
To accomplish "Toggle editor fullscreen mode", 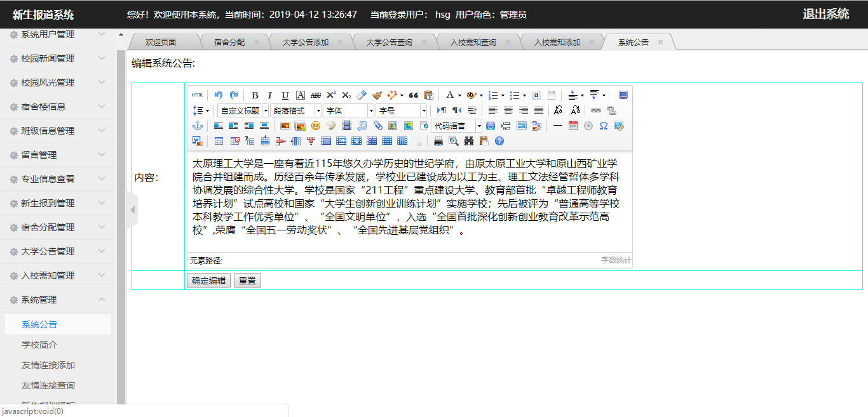I will point(623,95).
